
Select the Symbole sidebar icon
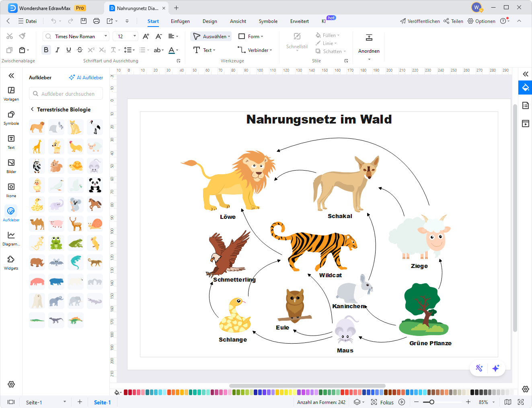(11, 117)
